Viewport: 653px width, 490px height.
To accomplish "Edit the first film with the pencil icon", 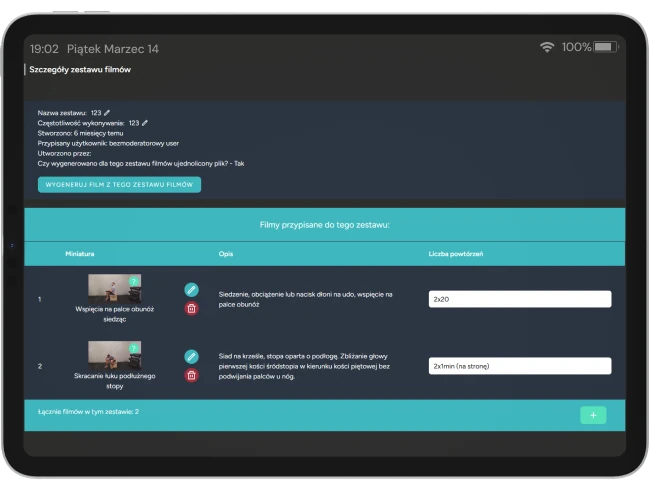I will tap(192, 289).
